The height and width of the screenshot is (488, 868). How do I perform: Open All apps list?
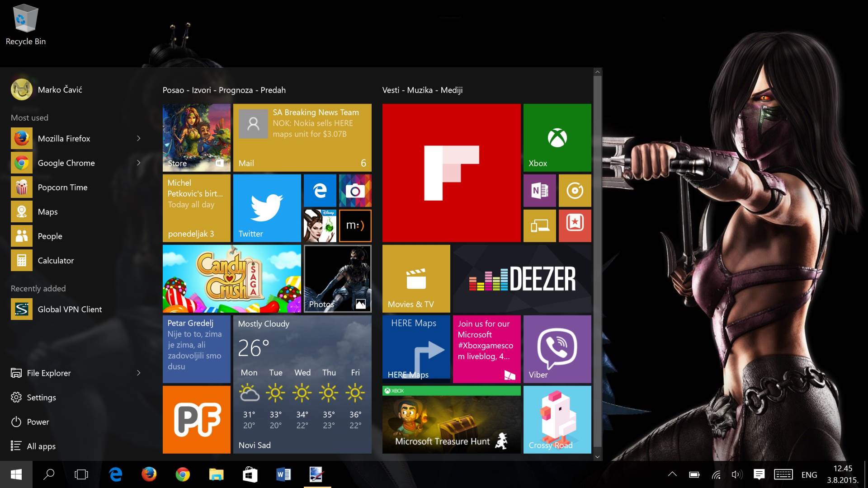(41, 446)
